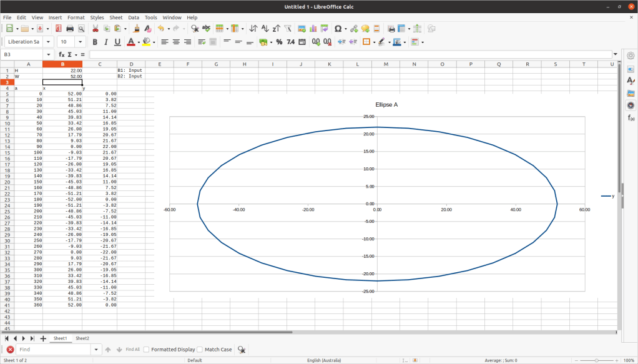Open the Function Wizard (fx)

(x=62, y=55)
